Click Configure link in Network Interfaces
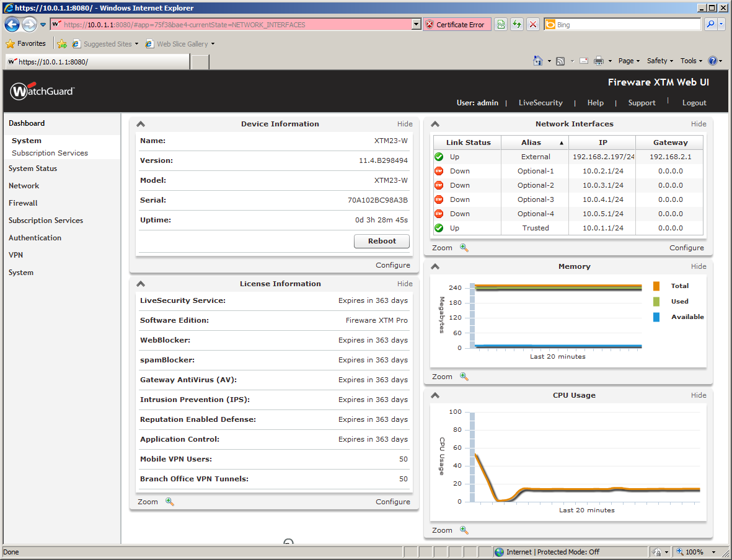 687,248
